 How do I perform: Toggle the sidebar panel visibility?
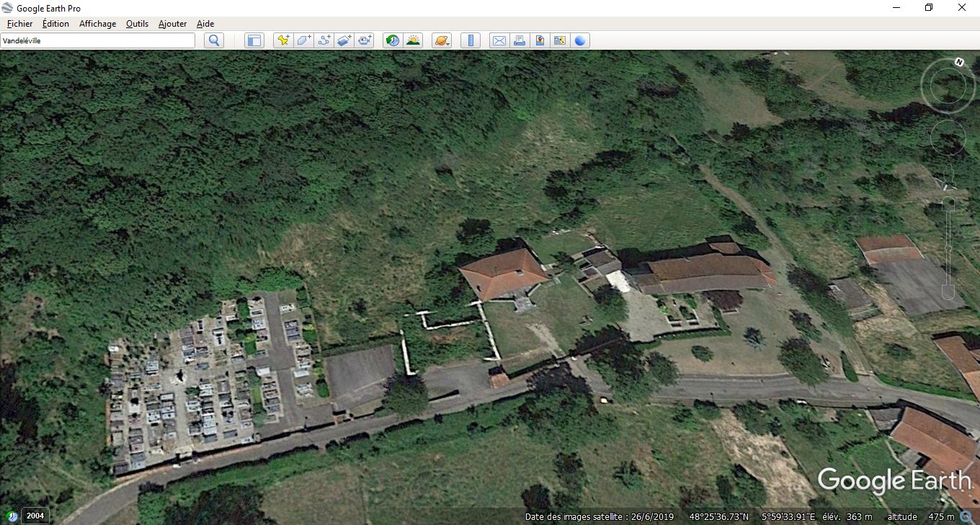(x=254, y=40)
